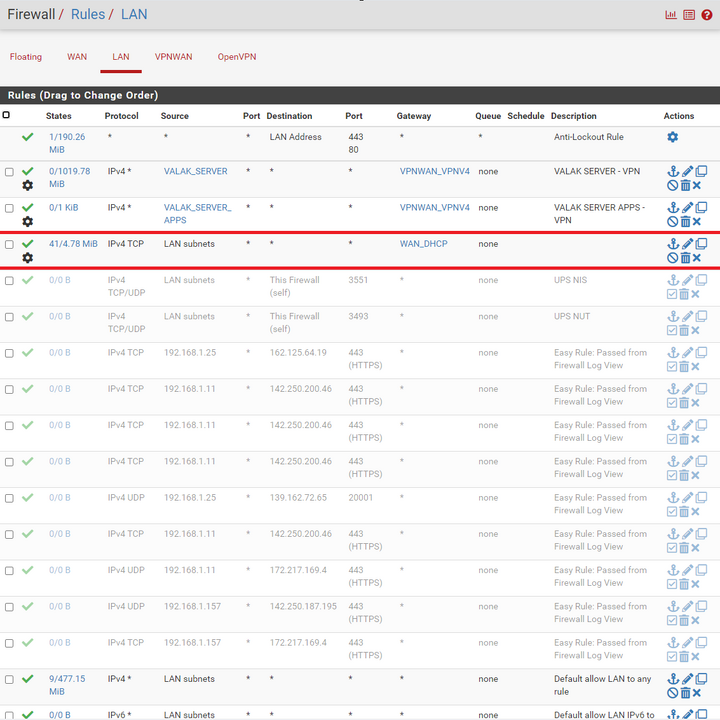
Task: Switch to the Floating tab
Action: point(26,57)
